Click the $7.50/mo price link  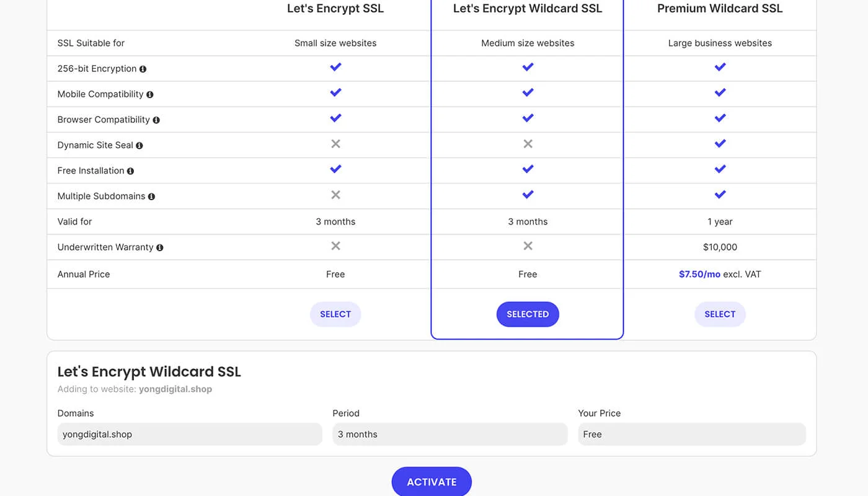(x=699, y=273)
